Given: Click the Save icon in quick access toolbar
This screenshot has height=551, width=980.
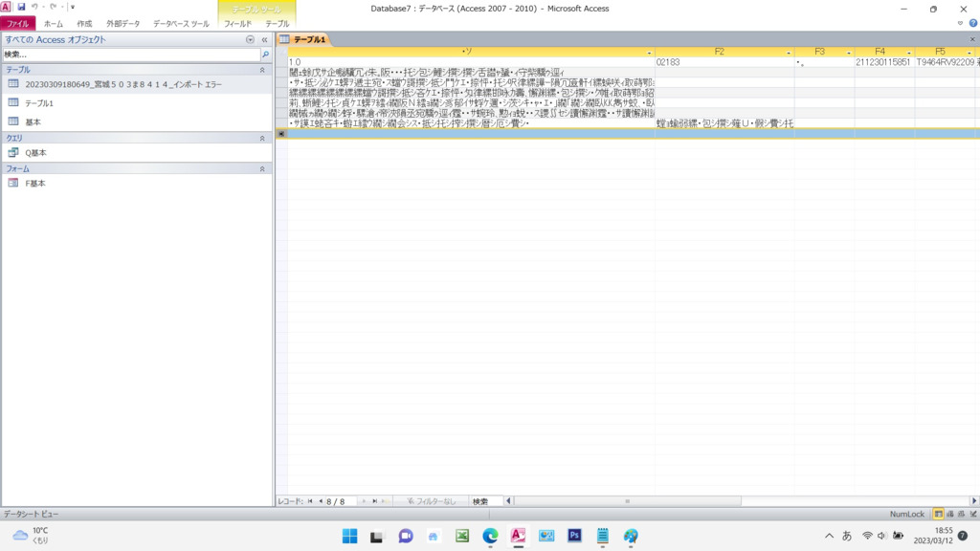Looking at the screenshot, I should click(x=21, y=7).
